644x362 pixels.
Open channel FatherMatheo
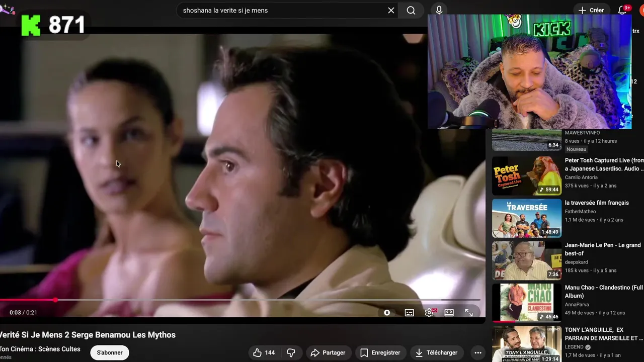(x=580, y=212)
